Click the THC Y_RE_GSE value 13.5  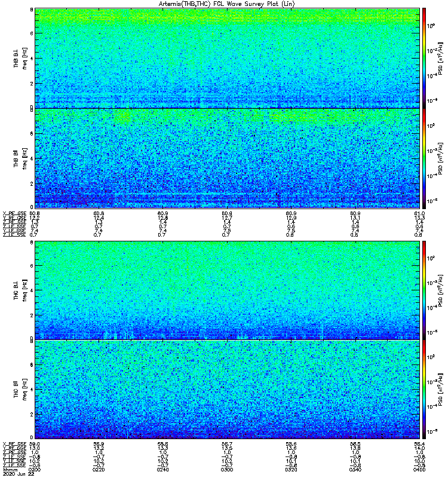[x=227, y=448]
